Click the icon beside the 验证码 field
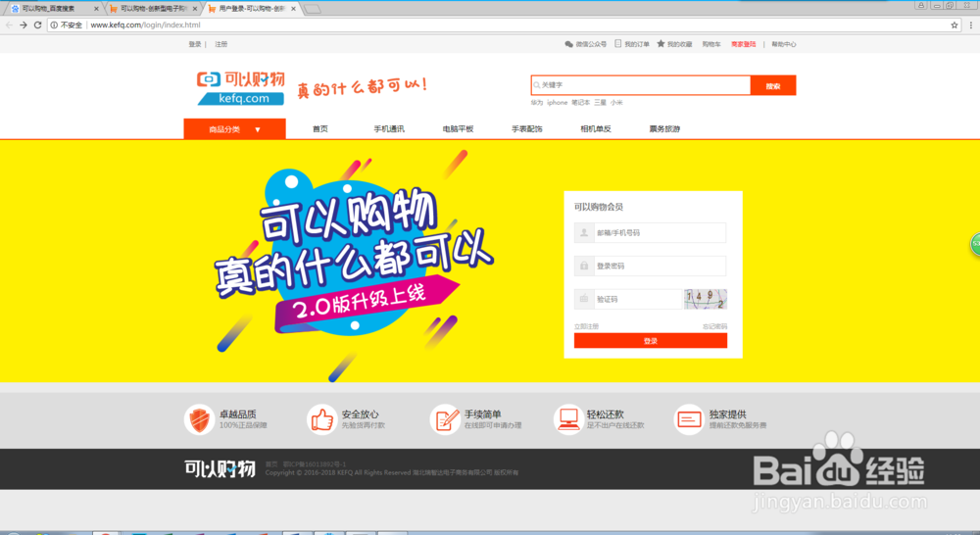Image resolution: width=980 pixels, height=535 pixels. 584,299
